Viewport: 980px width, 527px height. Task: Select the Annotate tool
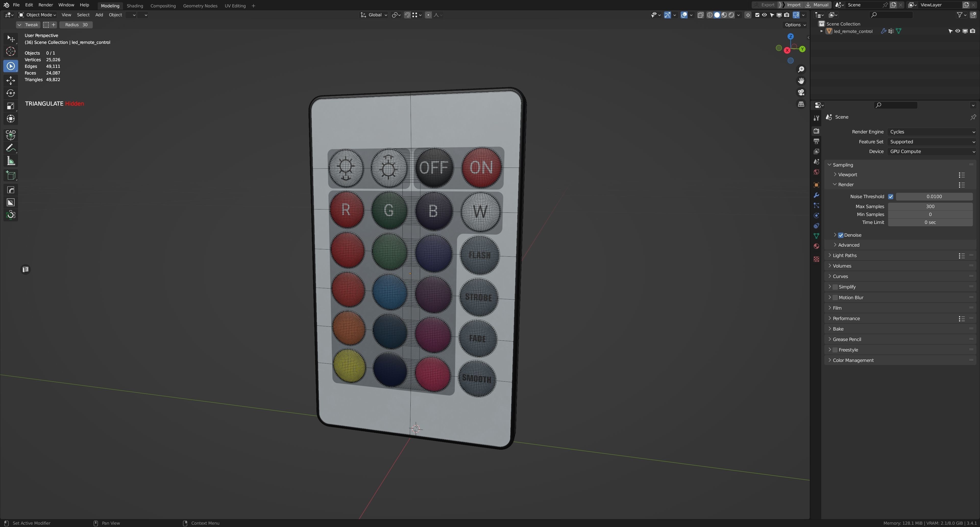coord(10,148)
